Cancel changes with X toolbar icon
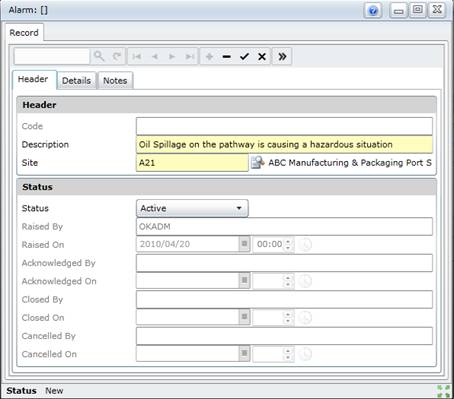The image size is (454, 399). click(x=262, y=56)
